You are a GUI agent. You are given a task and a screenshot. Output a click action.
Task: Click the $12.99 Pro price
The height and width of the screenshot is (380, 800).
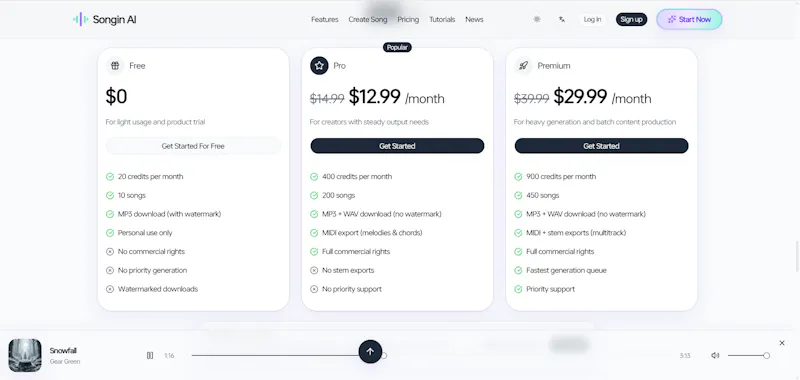click(374, 96)
